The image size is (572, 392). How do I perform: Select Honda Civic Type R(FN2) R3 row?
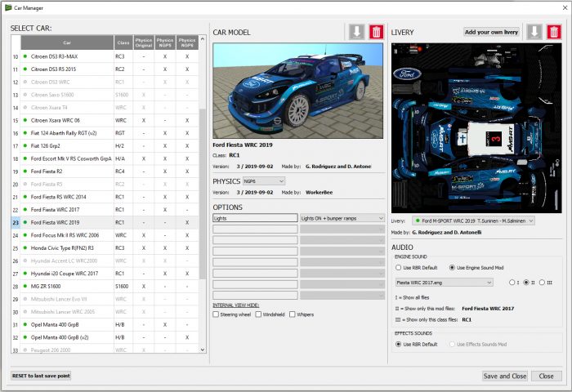[105, 247]
